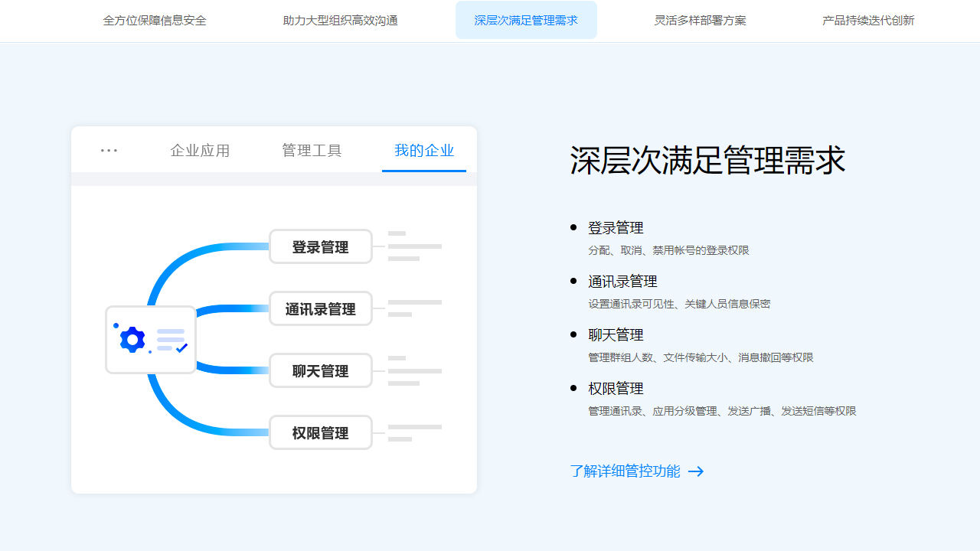Screen dimensions: 980x551
Task: Click text 管理通讯录、应用分级管理、发送广播、发送短信等权限
Action: tap(722, 411)
